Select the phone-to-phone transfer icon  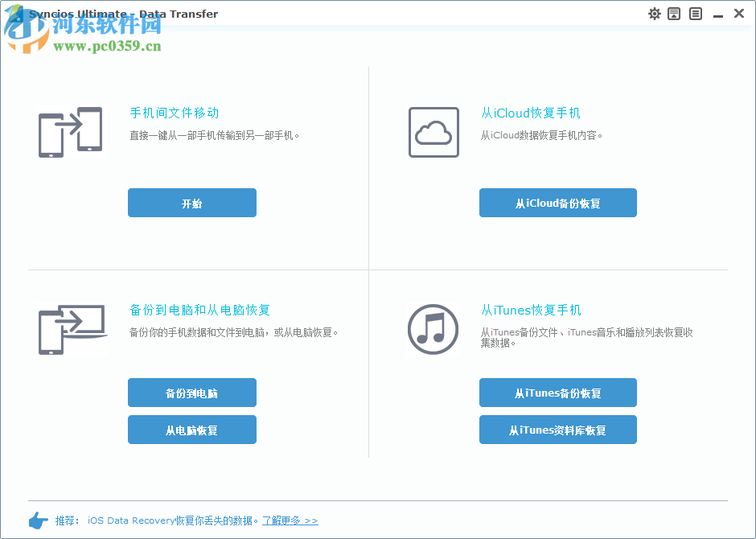pyautogui.click(x=70, y=131)
